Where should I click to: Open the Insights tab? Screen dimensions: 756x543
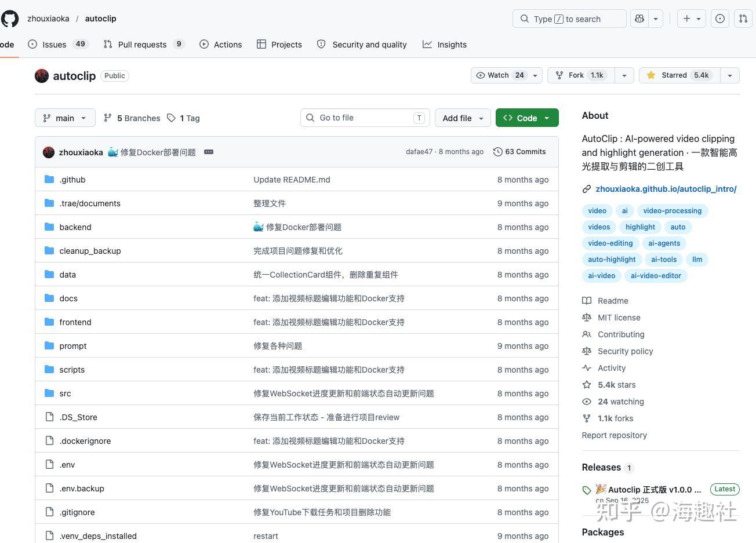pyautogui.click(x=445, y=45)
